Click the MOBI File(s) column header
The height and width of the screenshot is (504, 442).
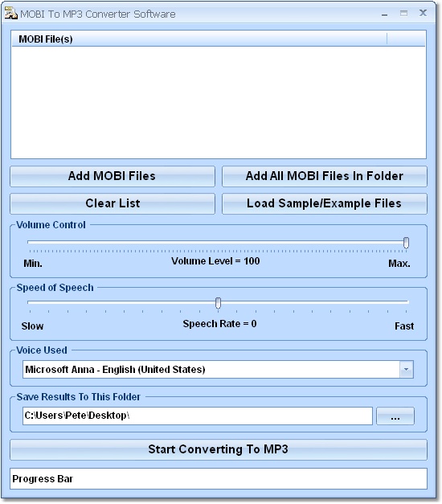[199, 39]
